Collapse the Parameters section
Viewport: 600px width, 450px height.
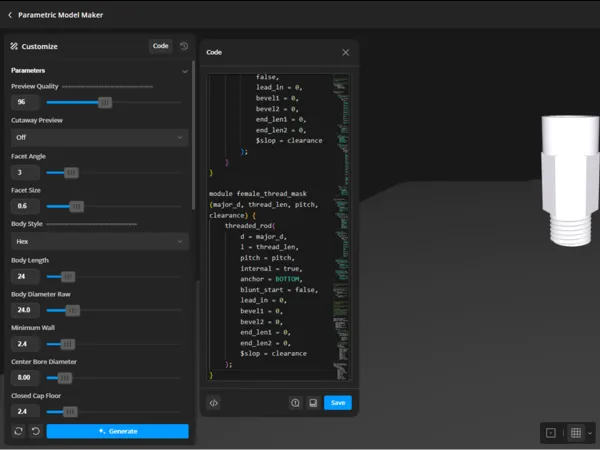[185, 71]
